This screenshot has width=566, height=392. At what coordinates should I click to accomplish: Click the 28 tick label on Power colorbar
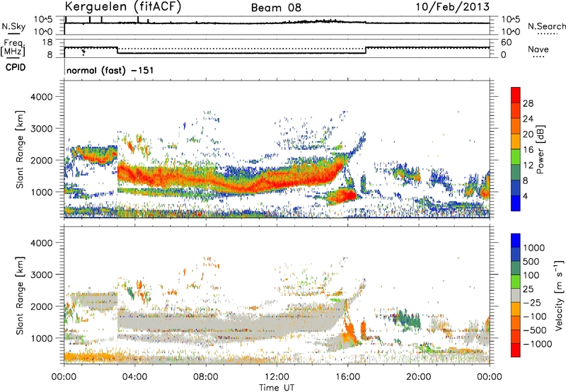[x=528, y=103]
